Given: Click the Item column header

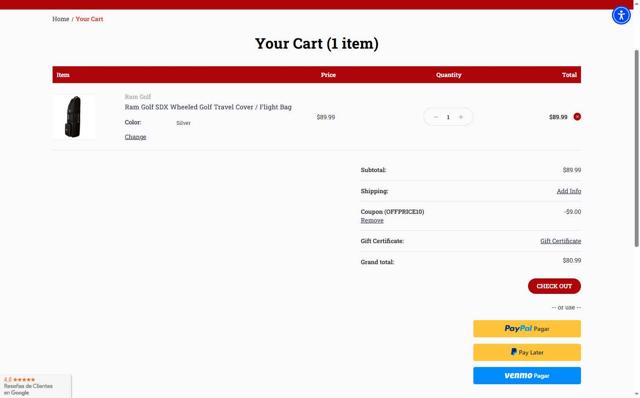Looking at the screenshot, I should pyautogui.click(x=63, y=75).
